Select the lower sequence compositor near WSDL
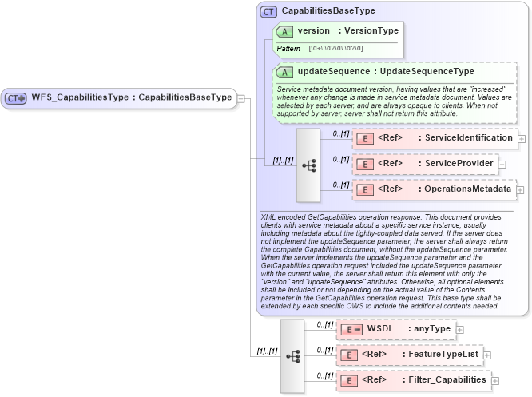 pos(292,356)
